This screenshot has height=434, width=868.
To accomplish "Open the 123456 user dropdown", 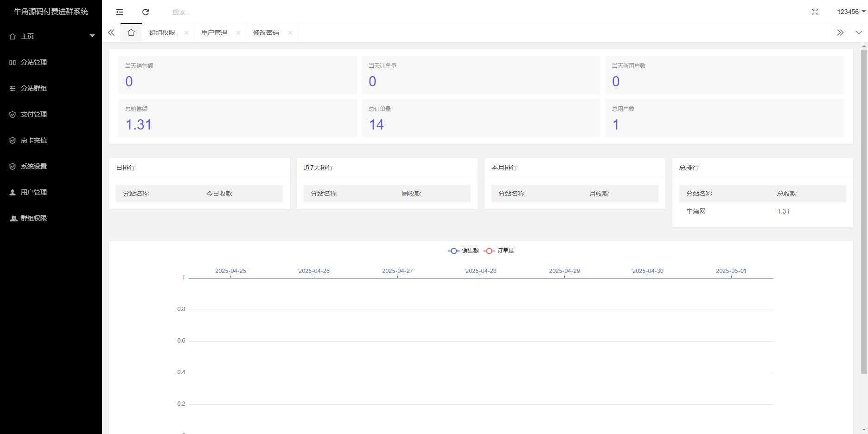I will point(851,12).
